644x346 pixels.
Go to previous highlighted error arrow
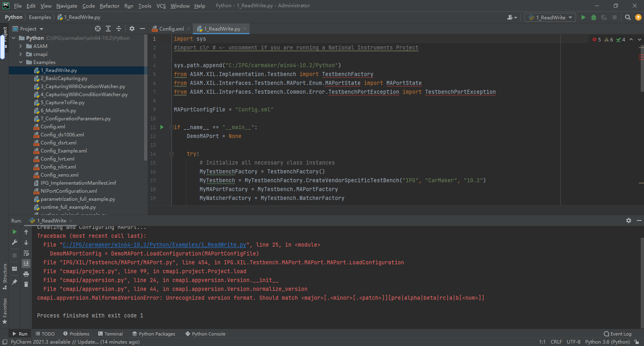point(631,39)
